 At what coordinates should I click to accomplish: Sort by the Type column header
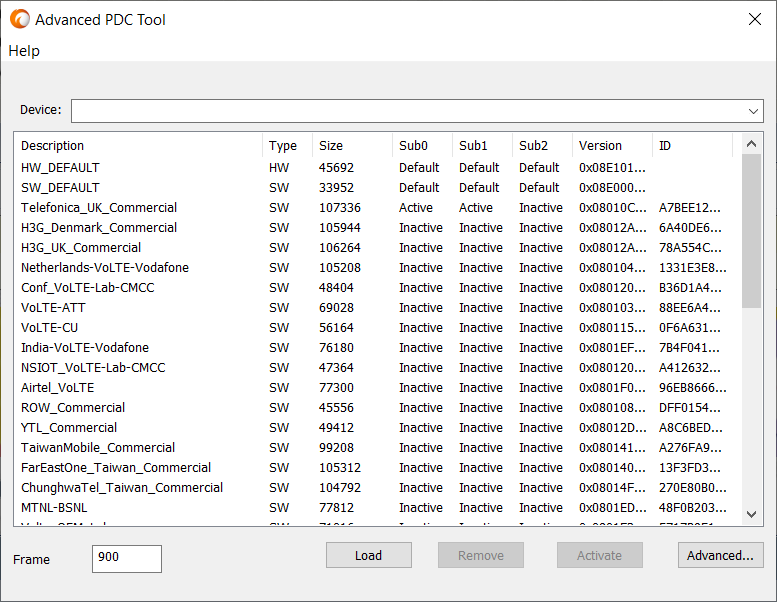[287, 146]
